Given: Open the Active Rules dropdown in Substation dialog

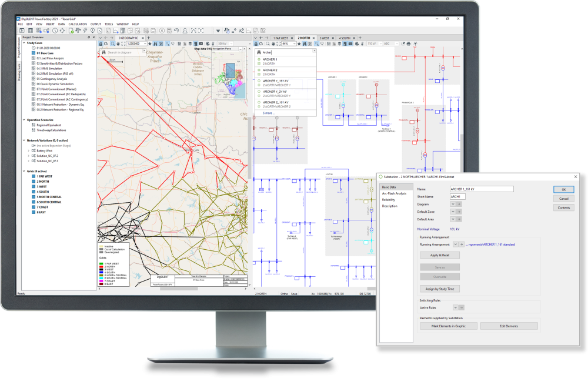Looking at the screenshot, I should [x=455, y=308].
